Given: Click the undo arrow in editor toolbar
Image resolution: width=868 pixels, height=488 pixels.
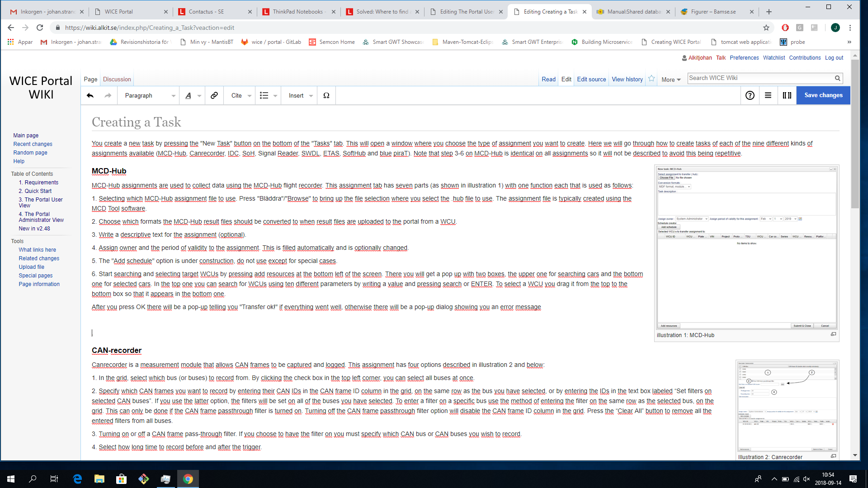Looking at the screenshot, I should click(90, 95).
